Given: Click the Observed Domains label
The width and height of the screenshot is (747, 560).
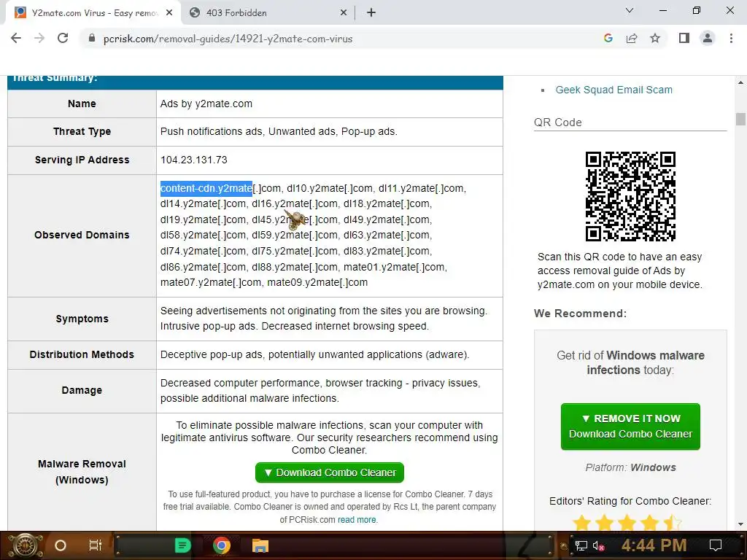Looking at the screenshot, I should (x=82, y=235).
